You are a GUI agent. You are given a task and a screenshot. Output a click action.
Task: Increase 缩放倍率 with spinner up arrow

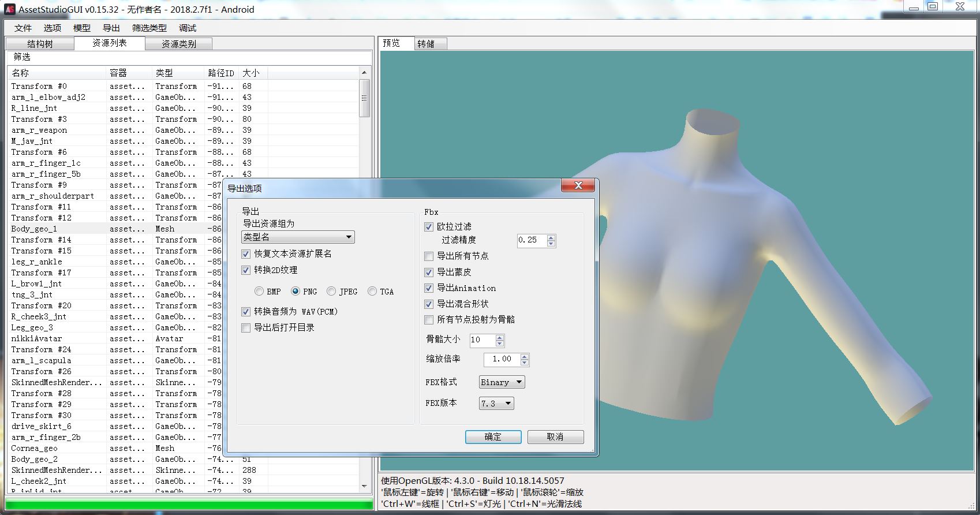524,356
